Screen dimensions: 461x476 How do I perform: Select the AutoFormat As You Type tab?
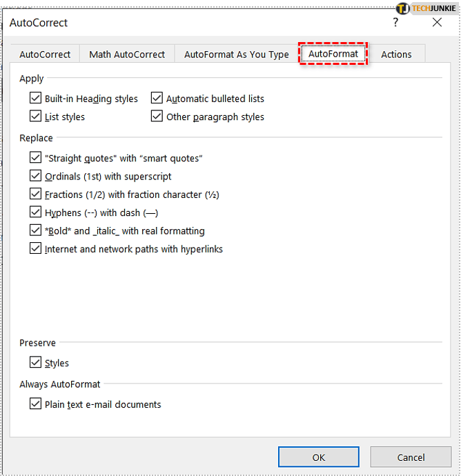pyautogui.click(x=236, y=54)
